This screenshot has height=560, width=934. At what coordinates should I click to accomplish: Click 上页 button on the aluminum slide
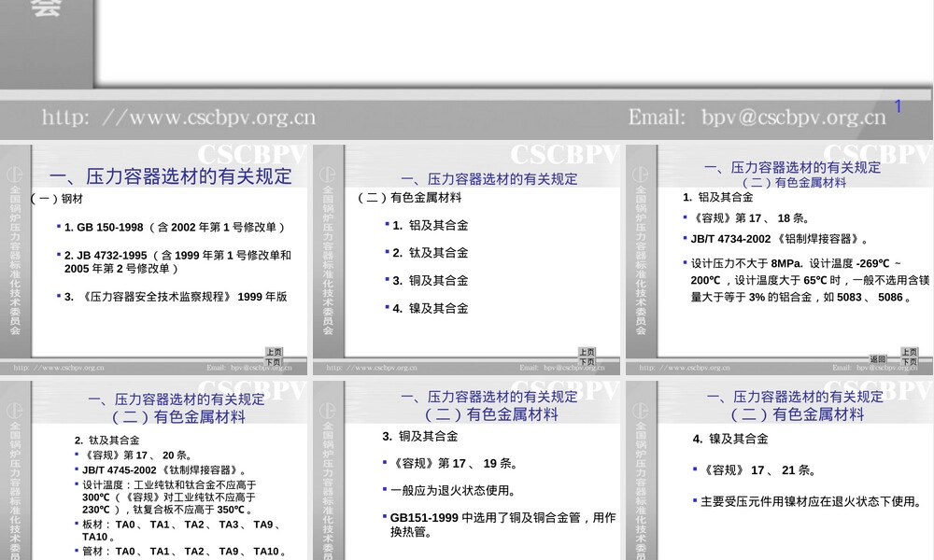coord(910,352)
